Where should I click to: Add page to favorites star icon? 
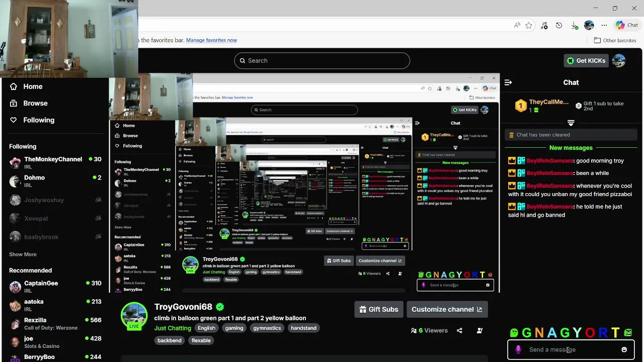click(x=529, y=25)
